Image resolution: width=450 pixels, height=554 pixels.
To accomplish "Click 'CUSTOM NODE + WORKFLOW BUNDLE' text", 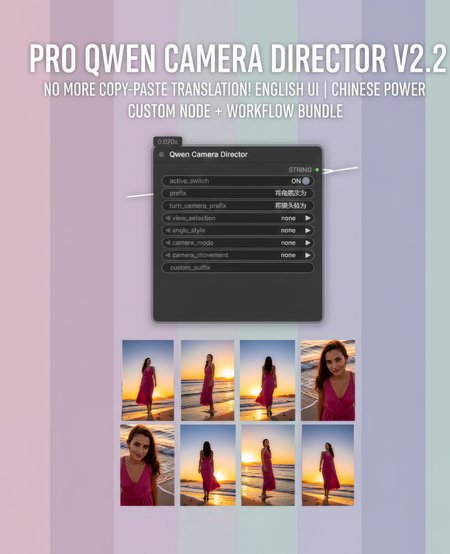I will click(x=235, y=111).
